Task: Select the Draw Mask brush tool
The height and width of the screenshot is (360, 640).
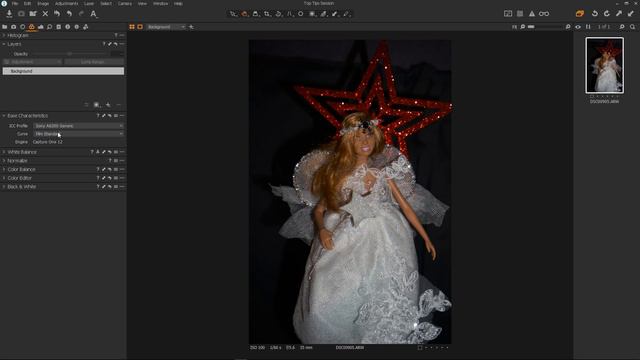Action: 312,14
